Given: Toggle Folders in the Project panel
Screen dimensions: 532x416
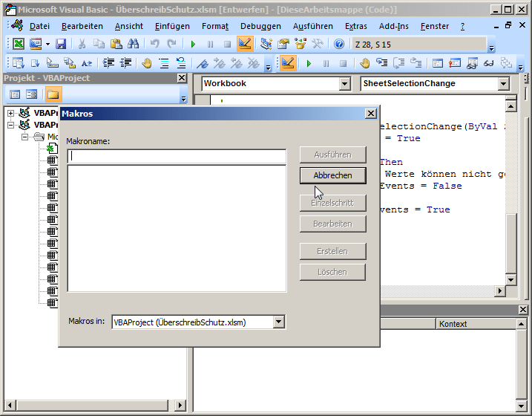Looking at the screenshot, I should click(53, 94).
